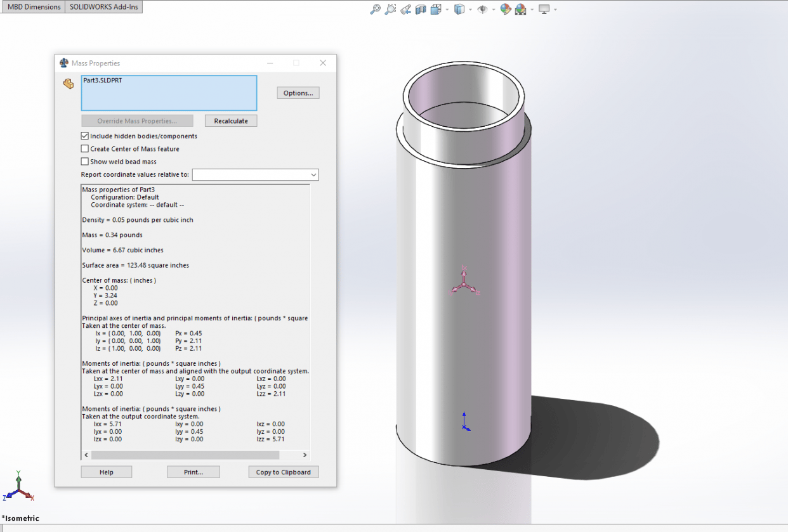
Task: Enable Create Center of Mass feature
Action: pyautogui.click(x=85, y=148)
